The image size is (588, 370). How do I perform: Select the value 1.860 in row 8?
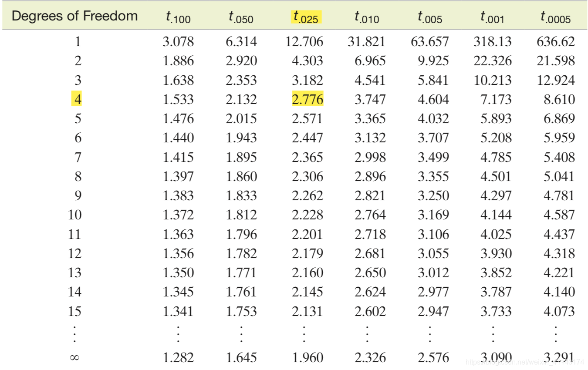[x=241, y=177]
